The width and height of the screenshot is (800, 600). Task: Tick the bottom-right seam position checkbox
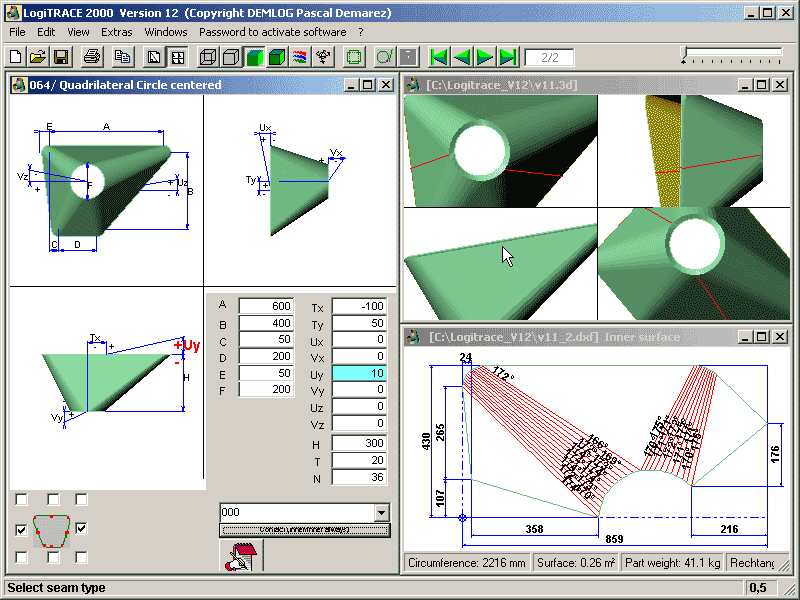click(x=81, y=557)
